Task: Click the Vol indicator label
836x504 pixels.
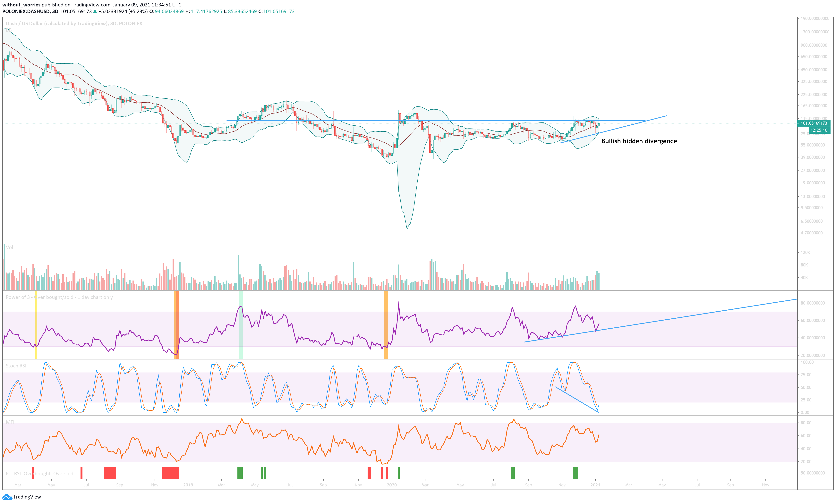Action: (10, 247)
